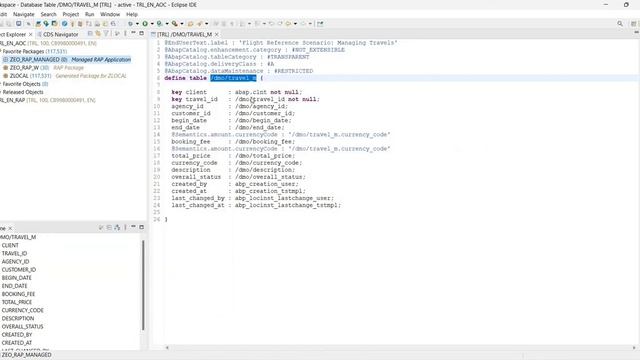Viewport: 640px width, 360px height.
Task: Click the Save icon in main toolbar
Action: (19, 24)
